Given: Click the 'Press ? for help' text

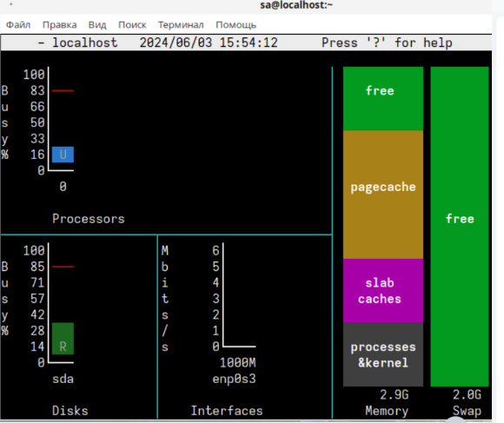Looking at the screenshot, I should (387, 43).
